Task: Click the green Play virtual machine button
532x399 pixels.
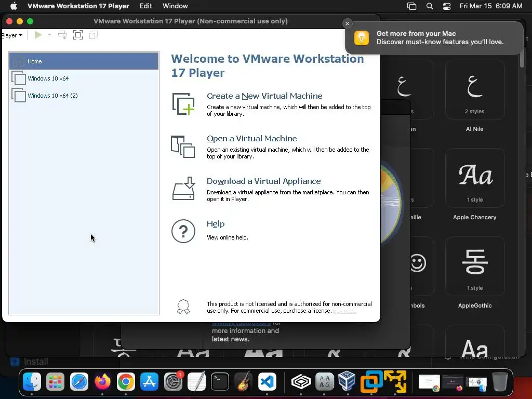Action: pyautogui.click(x=38, y=35)
